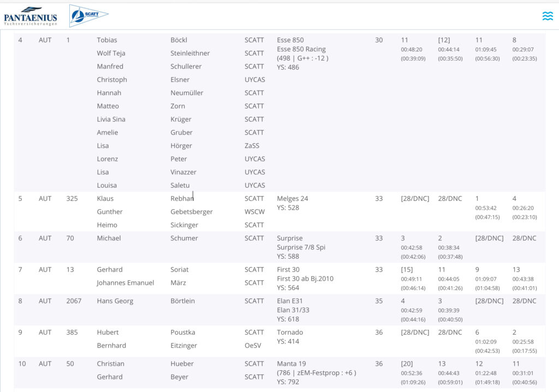
Task: Click surname März
Action: click(178, 282)
